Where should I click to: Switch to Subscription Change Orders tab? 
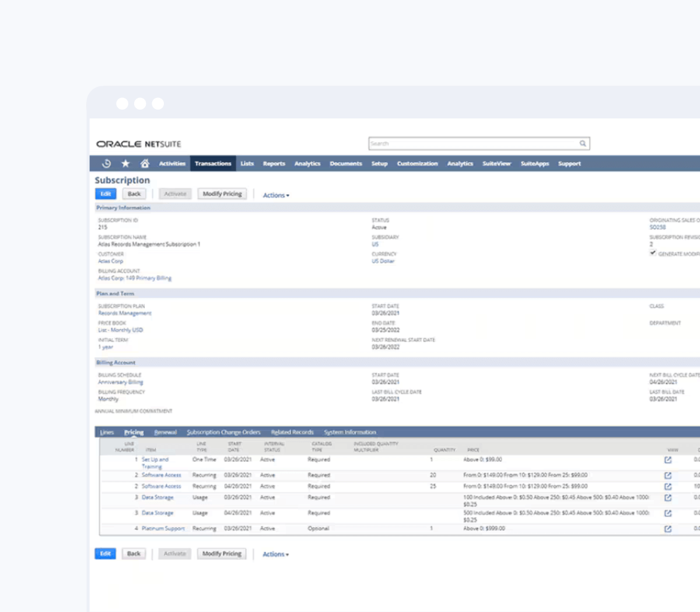tap(224, 432)
